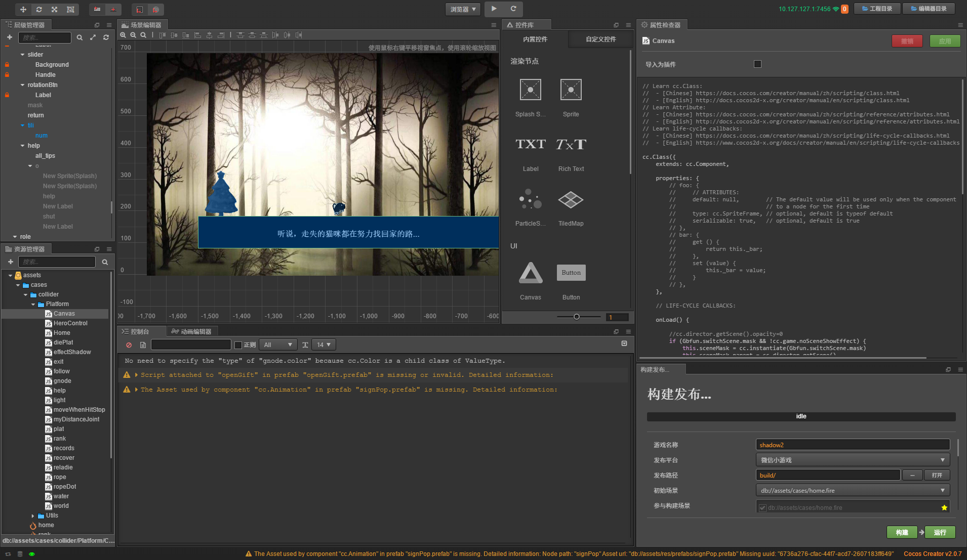This screenshot has height=560, width=967.
Task: Clear the console log
Action: pos(129,345)
